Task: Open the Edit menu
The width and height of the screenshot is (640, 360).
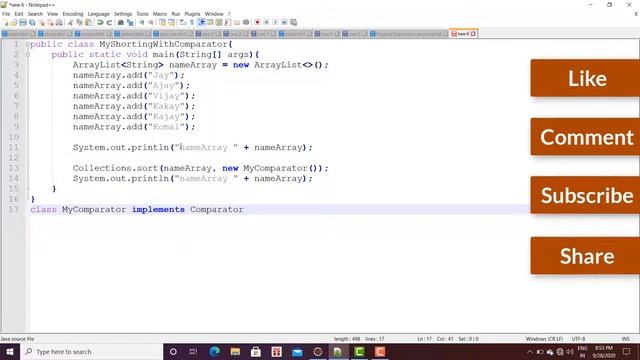Action: 19,14
